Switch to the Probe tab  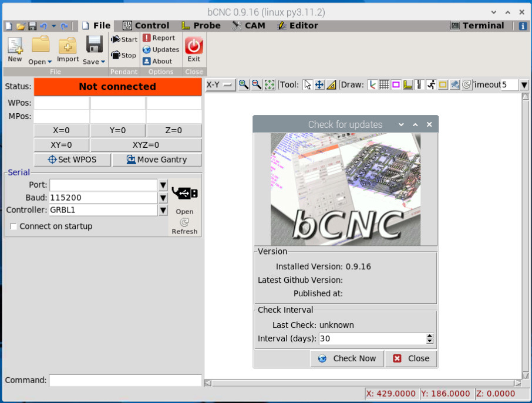[201, 26]
